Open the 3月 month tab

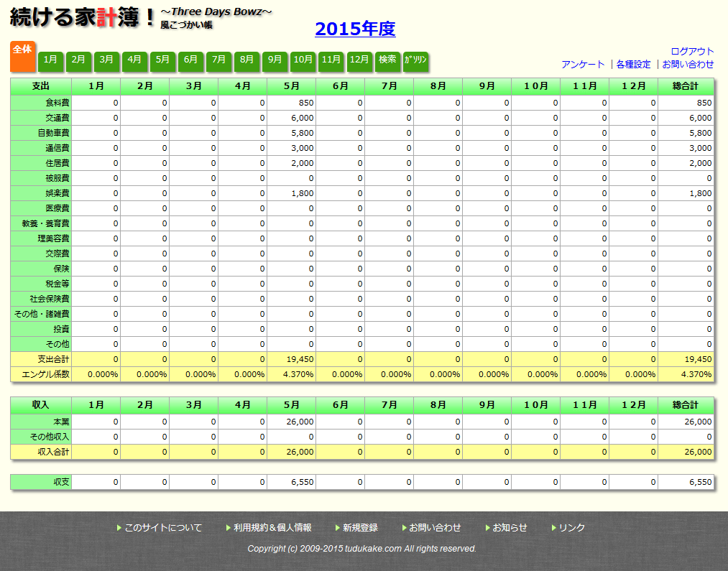[106, 60]
